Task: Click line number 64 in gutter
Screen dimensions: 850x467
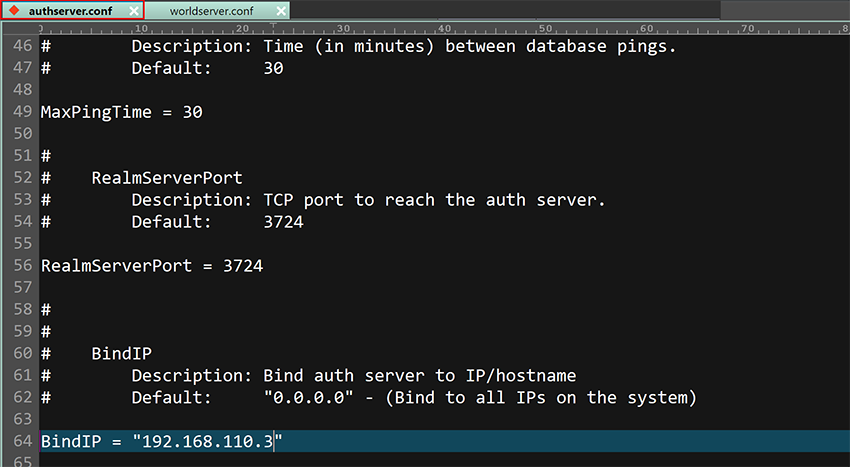Action: 22,441
